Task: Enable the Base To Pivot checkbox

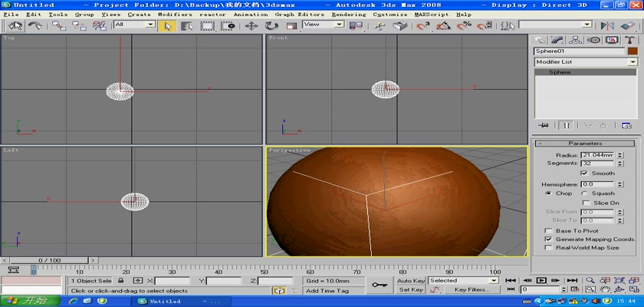Action: click(x=548, y=231)
